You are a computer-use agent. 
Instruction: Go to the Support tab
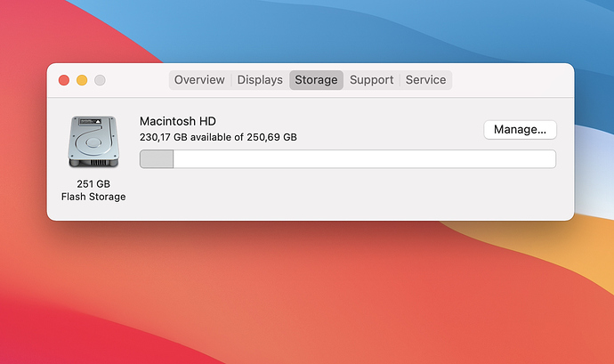click(x=371, y=80)
